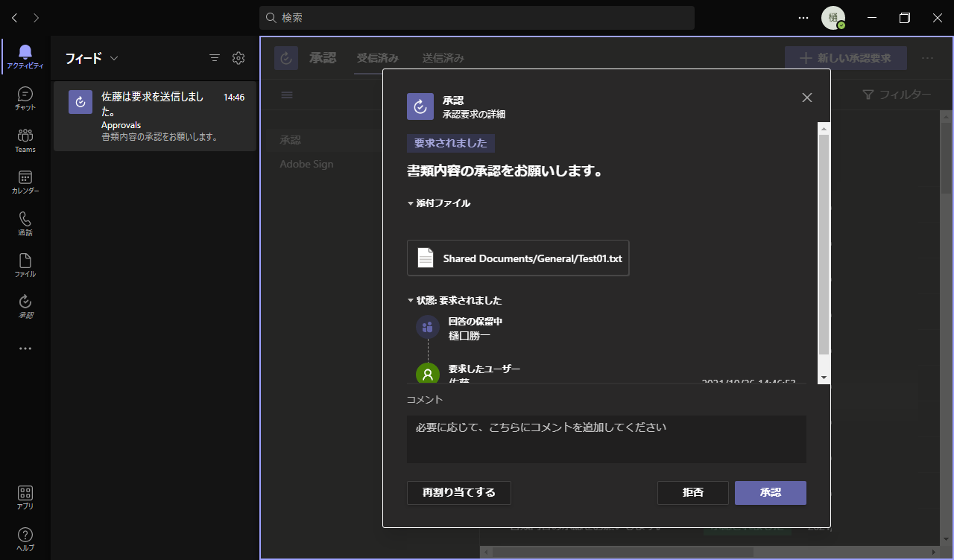Open the Chat section

tap(25, 98)
